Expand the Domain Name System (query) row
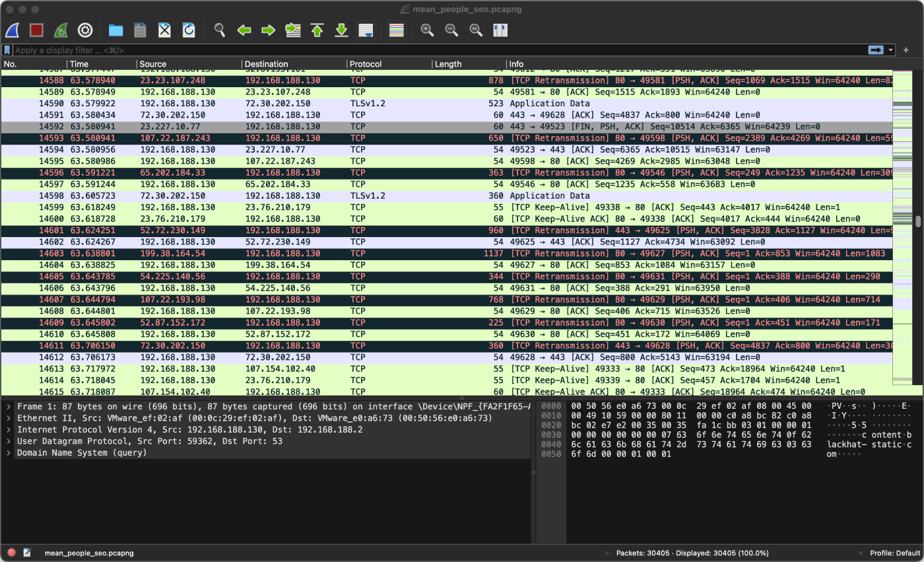This screenshot has width=924, height=562. tap(8, 453)
